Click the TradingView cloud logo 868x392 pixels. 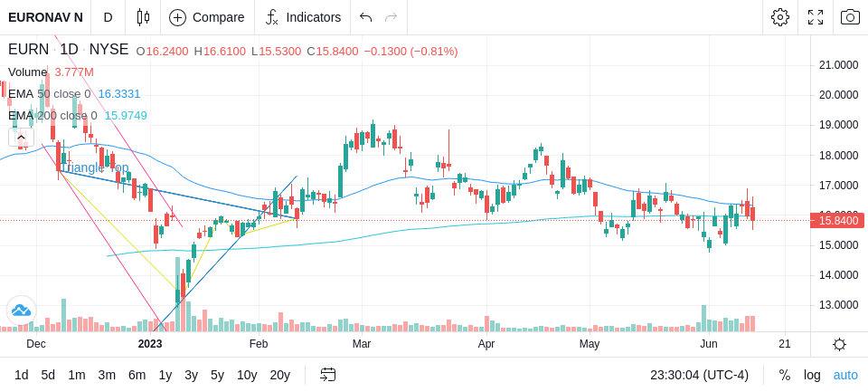point(21,311)
